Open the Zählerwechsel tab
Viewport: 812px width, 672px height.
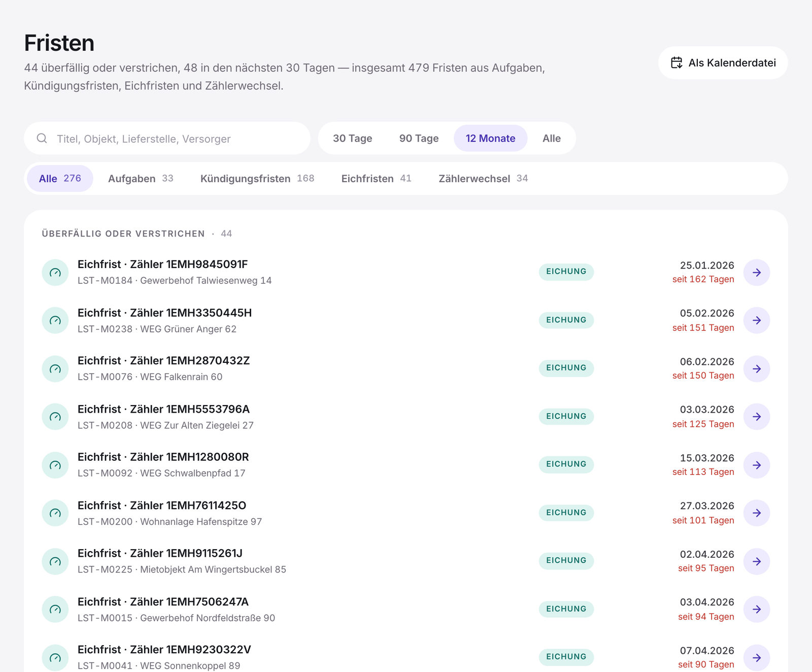[483, 178]
